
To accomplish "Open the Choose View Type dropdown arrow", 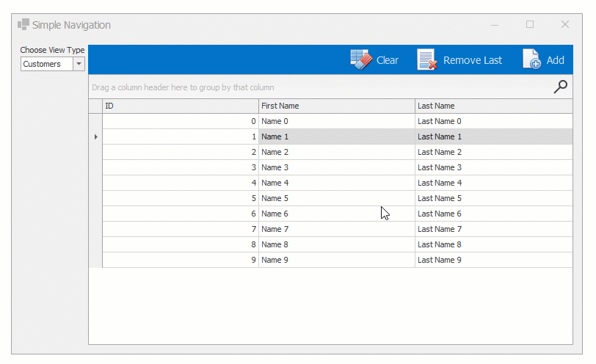I will pos(79,64).
